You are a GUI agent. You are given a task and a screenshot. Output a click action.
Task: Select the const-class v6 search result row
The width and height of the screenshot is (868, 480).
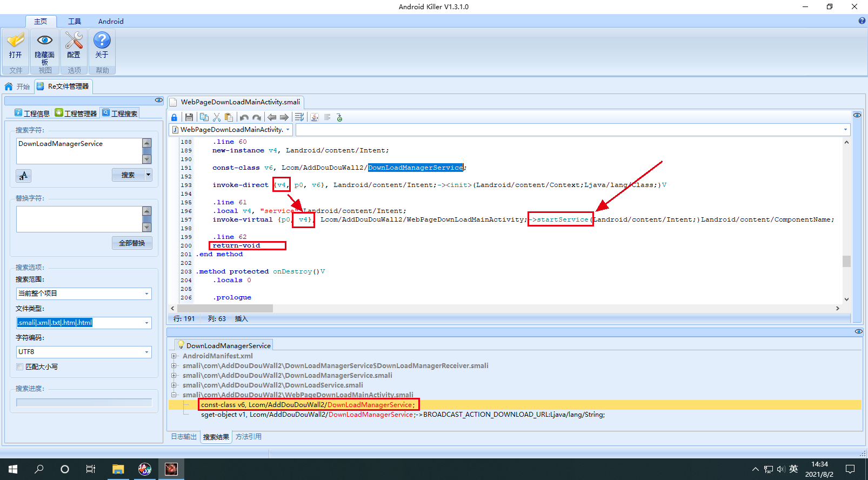309,405
